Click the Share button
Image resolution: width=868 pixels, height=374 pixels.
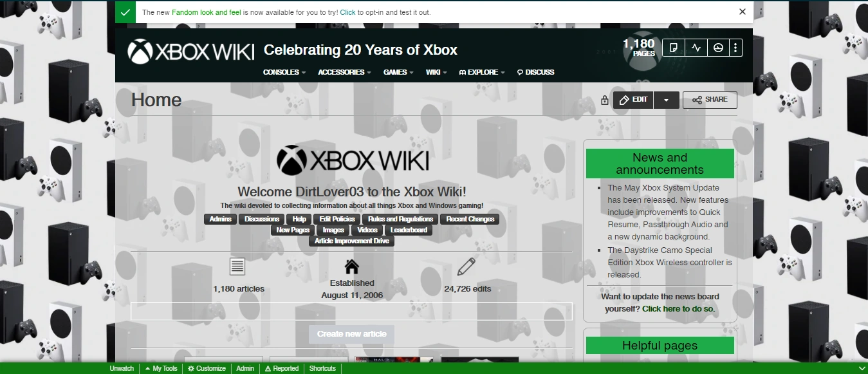tap(710, 100)
